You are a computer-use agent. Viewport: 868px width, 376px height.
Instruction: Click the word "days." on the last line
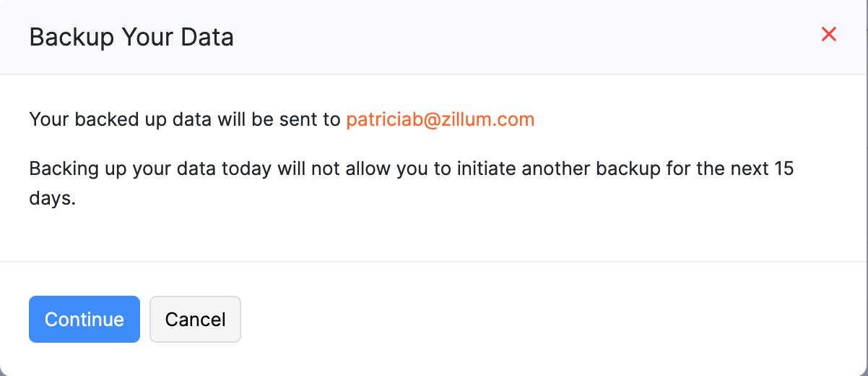[52, 199]
